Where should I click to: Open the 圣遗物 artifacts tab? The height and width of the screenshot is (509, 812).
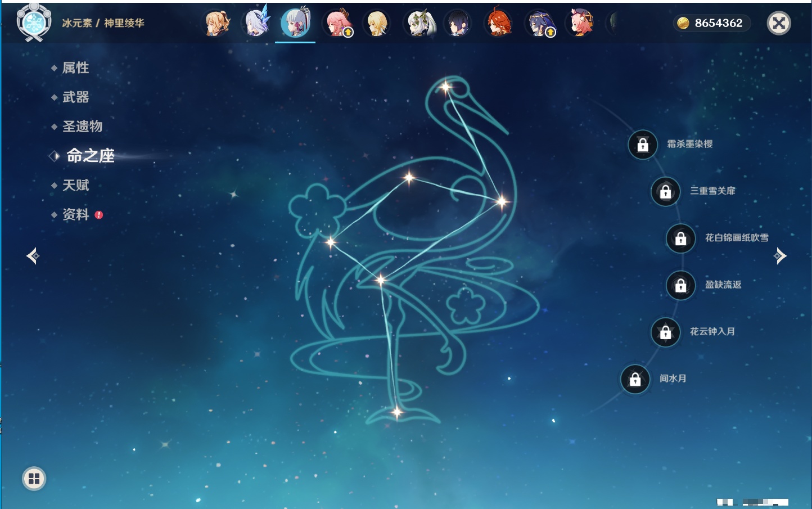click(x=82, y=127)
